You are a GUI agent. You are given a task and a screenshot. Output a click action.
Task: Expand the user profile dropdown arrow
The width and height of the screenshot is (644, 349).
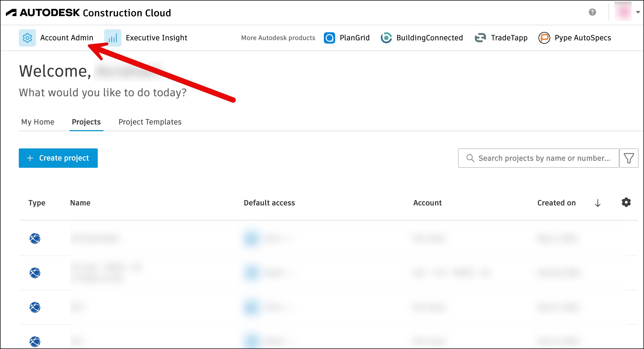tap(638, 12)
